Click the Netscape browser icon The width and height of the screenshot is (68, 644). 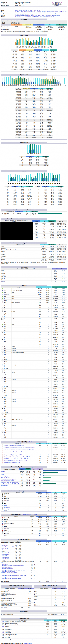click(x=2, y=534)
